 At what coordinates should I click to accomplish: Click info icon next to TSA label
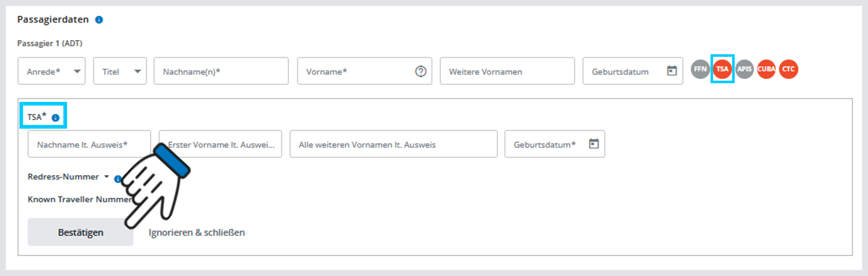click(55, 118)
